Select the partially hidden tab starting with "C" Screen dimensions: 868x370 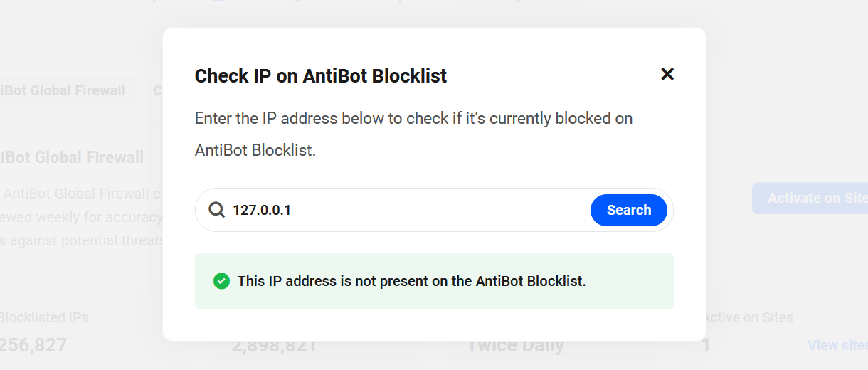tap(157, 90)
